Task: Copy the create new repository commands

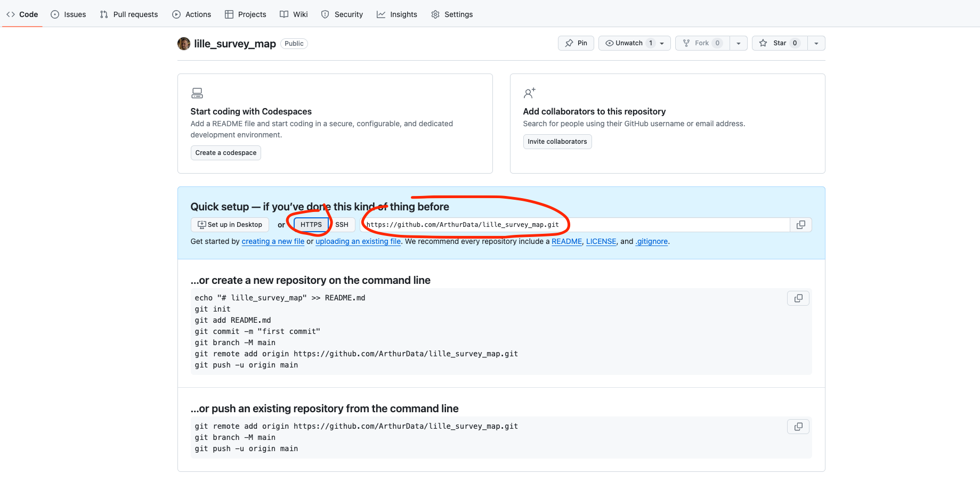Action: pyautogui.click(x=798, y=298)
